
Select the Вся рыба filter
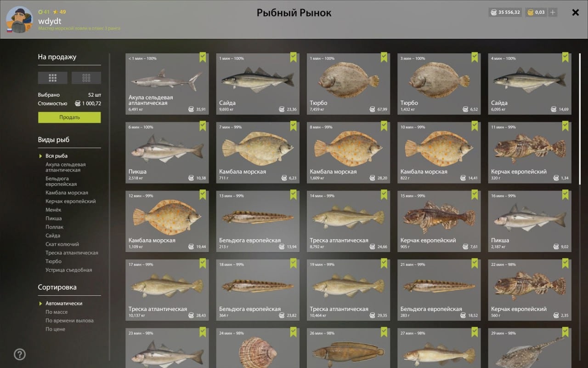point(57,156)
